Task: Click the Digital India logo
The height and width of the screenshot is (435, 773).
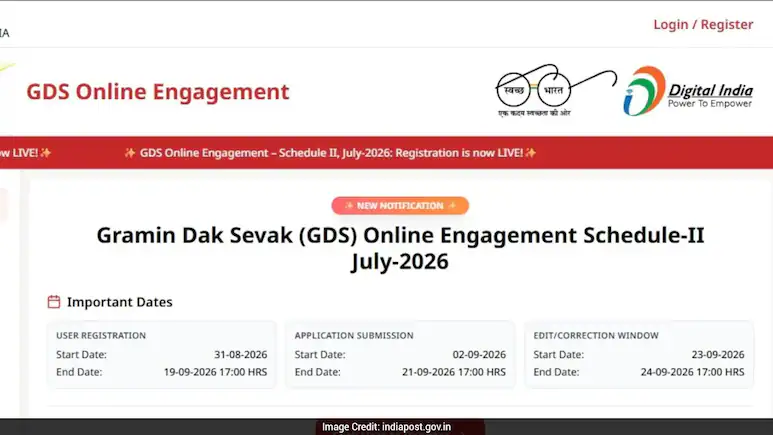Action: point(688,91)
